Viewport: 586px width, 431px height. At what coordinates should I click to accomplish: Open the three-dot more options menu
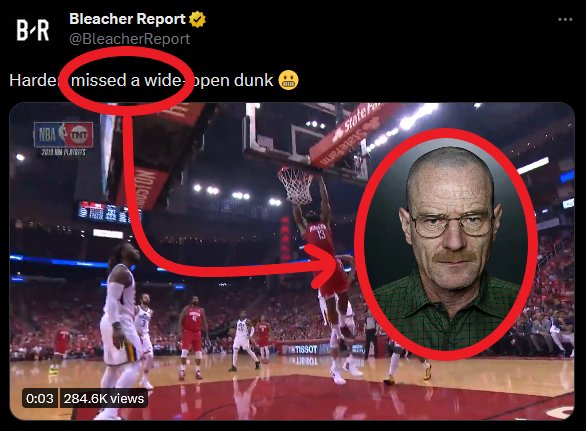565,19
